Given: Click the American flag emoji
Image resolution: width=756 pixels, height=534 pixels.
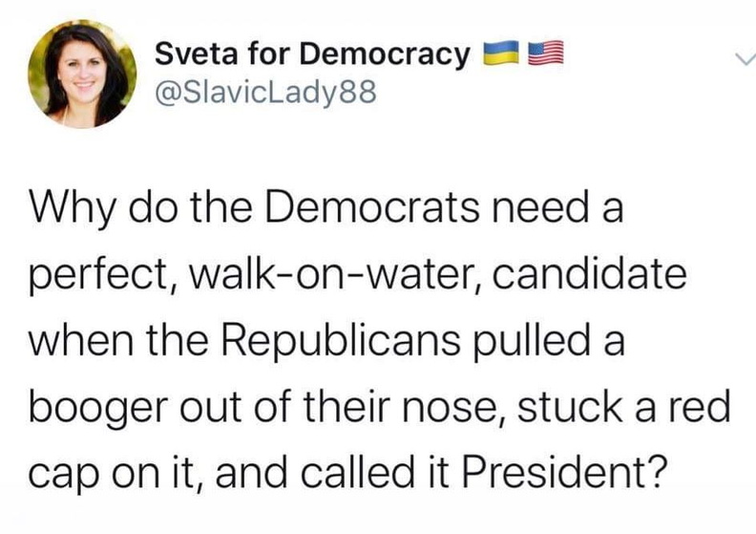Looking at the screenshot, I should tap(540, 54).
